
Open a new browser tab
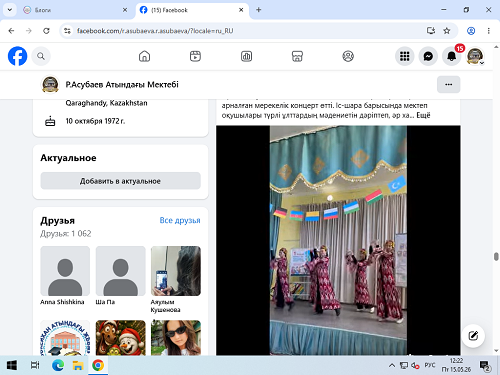tap(258, 10)
